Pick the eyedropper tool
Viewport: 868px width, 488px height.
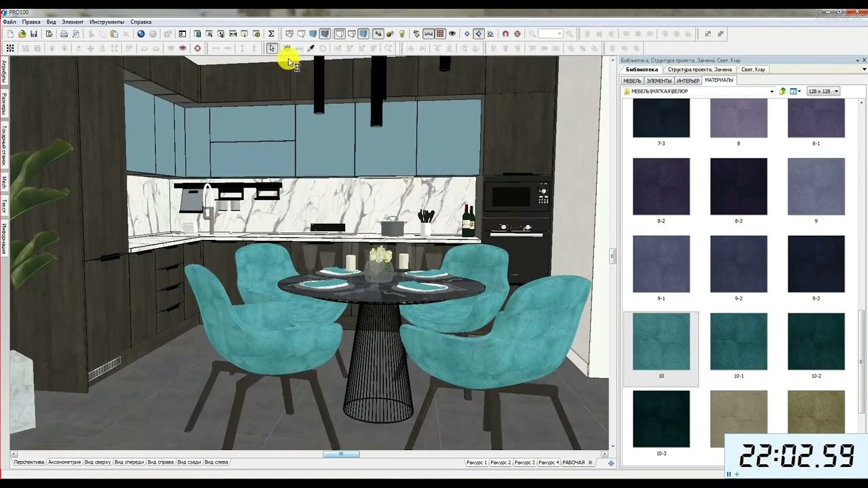pyautogui.click(x=311, y=48)
